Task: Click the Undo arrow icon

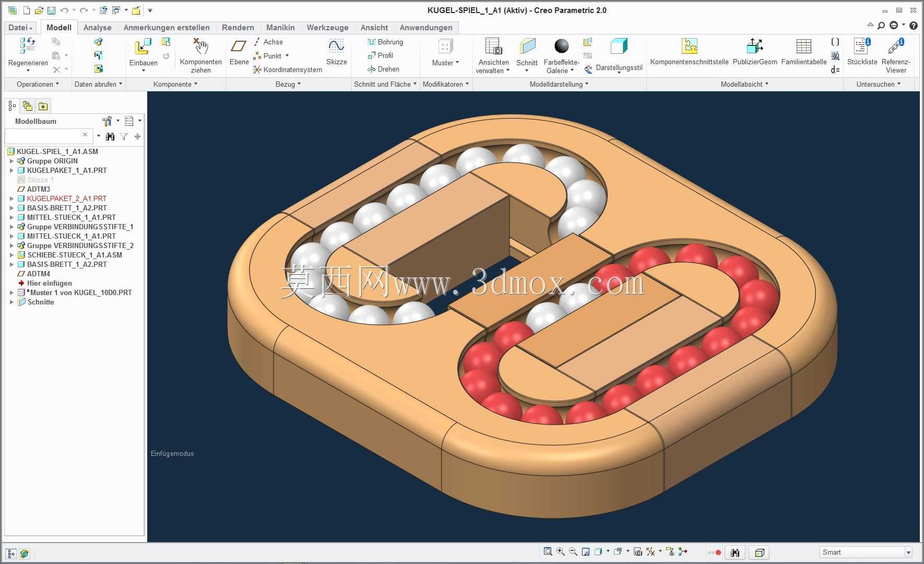Action: [64, 10]
